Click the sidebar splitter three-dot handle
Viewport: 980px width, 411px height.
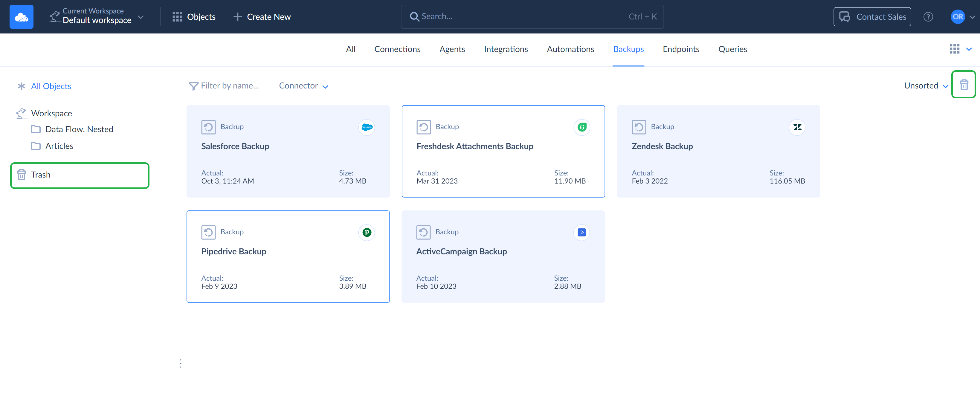(181, 364)
